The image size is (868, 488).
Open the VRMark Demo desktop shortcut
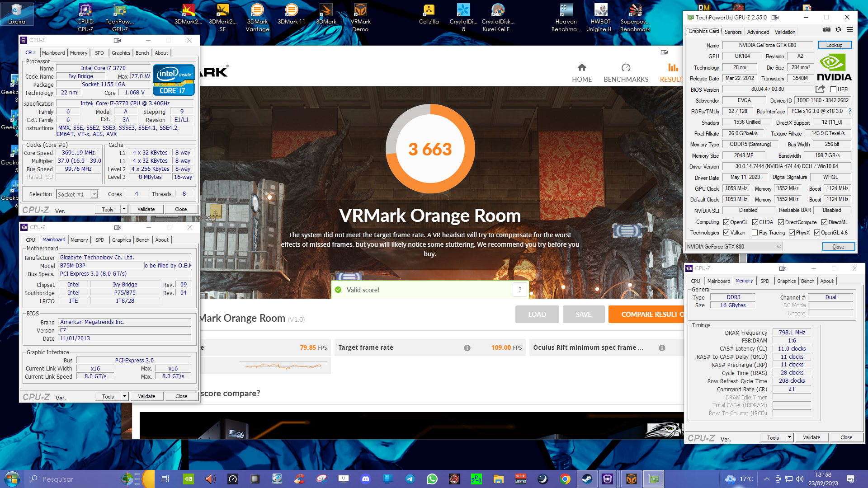360,18
